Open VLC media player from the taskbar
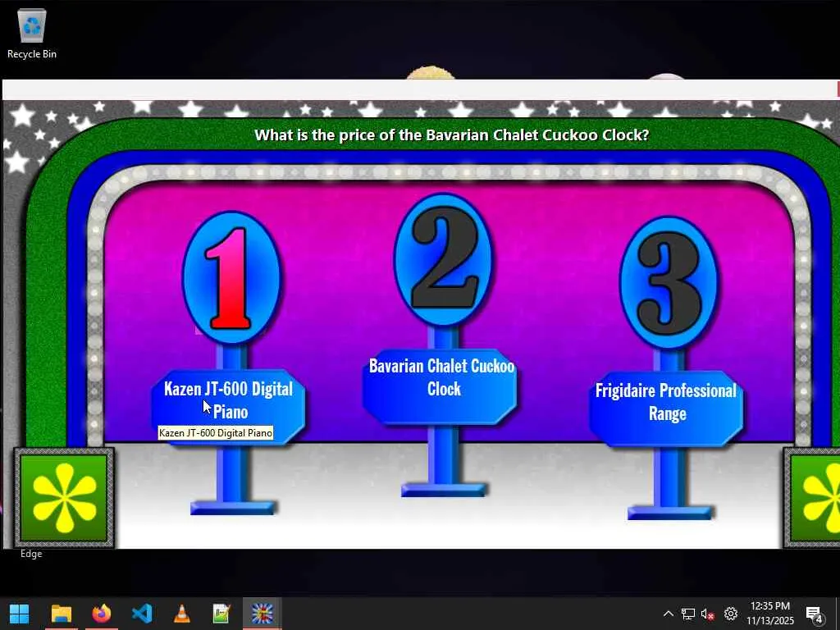 [x=181, y=614]
